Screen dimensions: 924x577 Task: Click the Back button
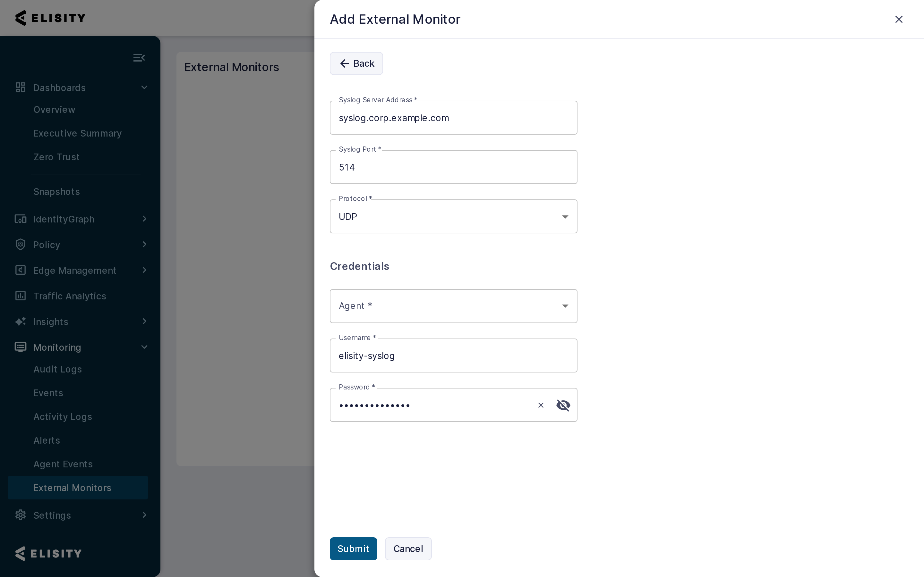tap(356, 63)
